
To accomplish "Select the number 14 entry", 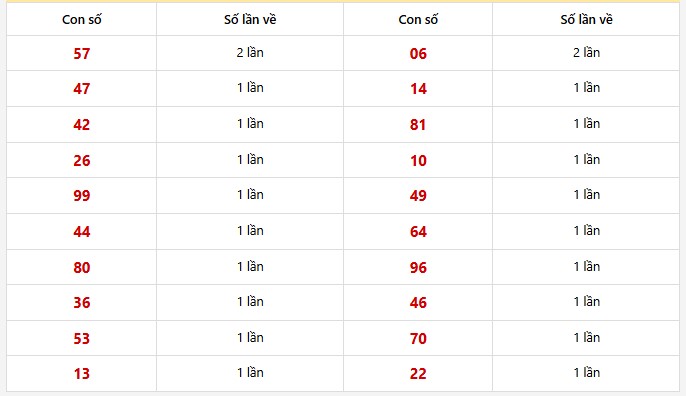I will pyautogui.click(x=418, y=89).
